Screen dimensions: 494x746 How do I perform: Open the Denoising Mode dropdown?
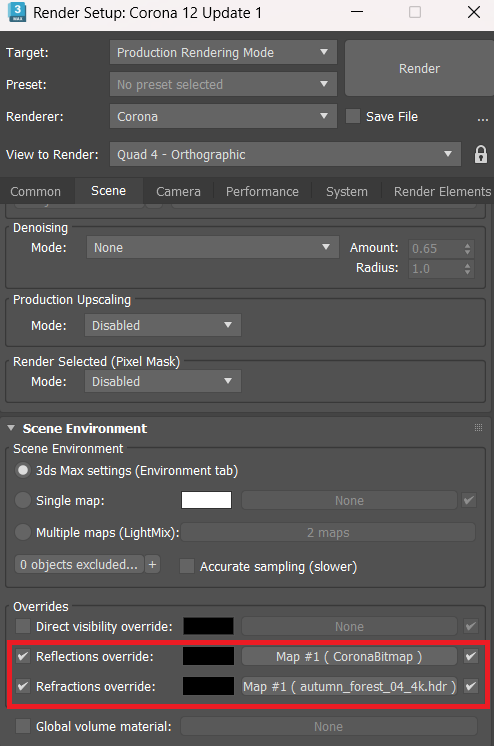pos(213,247)
